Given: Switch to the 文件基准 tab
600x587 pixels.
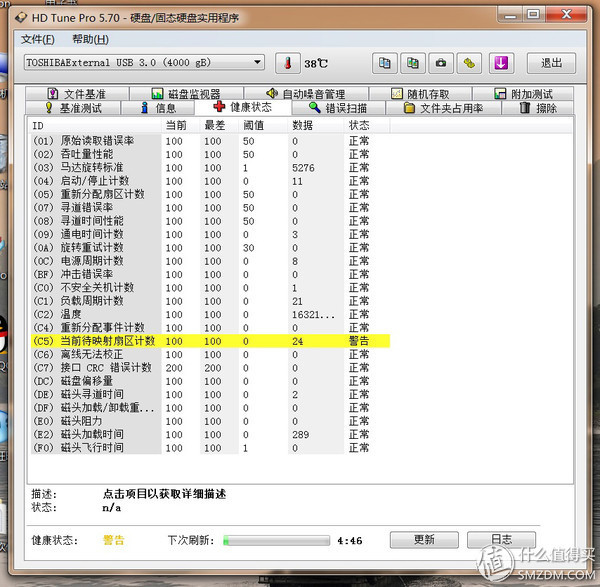Looking at the screenshot, I should 77,94.
